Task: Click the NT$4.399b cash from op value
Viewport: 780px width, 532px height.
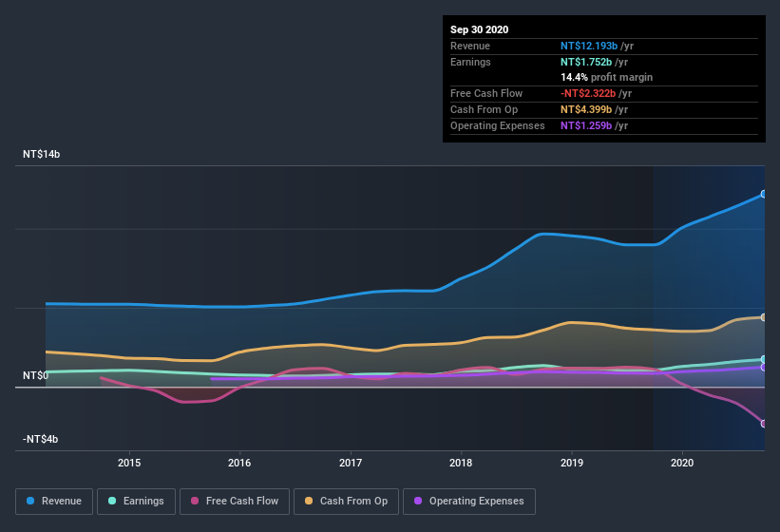Action: click(x=586, y=109)
